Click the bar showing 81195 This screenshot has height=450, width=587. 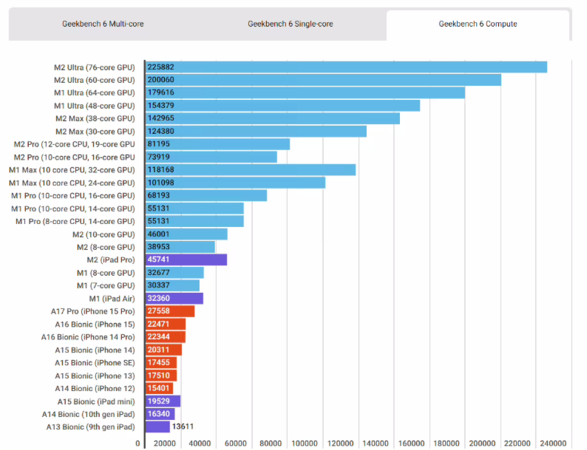click(218, 144)
